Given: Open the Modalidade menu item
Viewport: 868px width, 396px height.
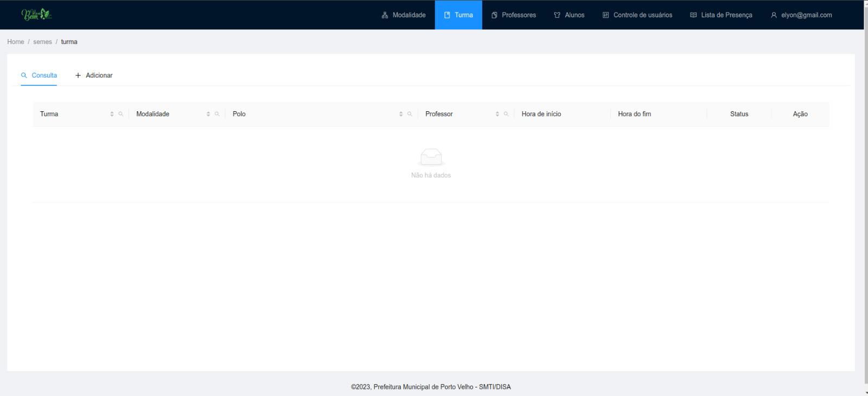Looking at the screenshot, I should (404, 15).
